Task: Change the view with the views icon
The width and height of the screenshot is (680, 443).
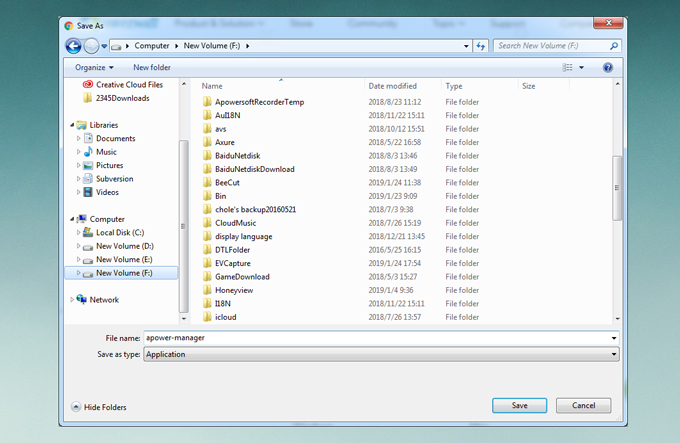Action: (567, 67)
